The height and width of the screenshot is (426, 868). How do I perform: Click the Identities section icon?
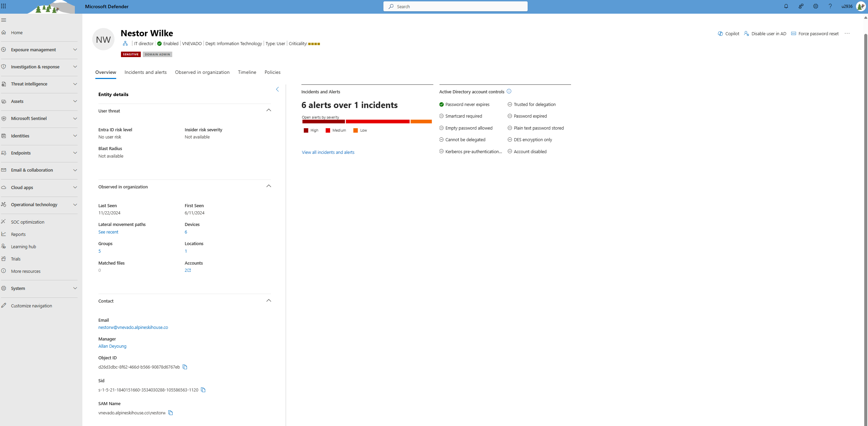pos(5,136)
